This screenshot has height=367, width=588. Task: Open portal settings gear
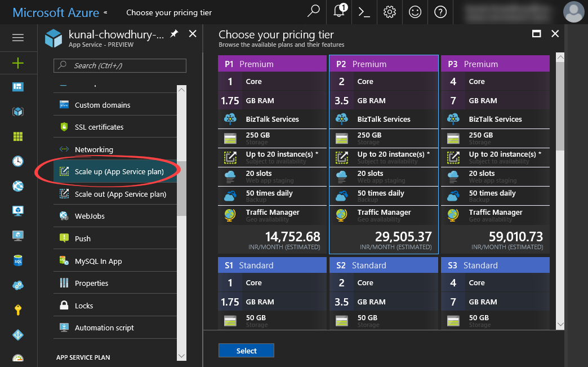(x=390, y=12)
